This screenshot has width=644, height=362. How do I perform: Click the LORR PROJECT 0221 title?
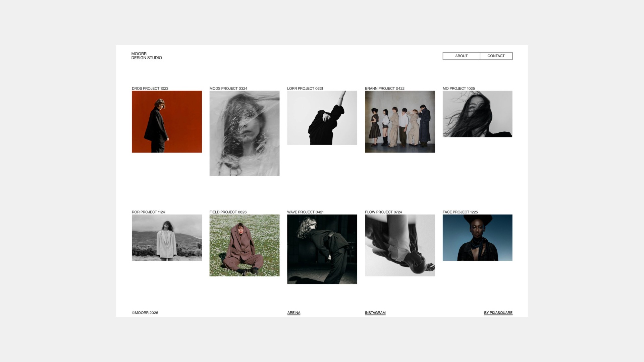pyautogui.click(x=305, y=88)
